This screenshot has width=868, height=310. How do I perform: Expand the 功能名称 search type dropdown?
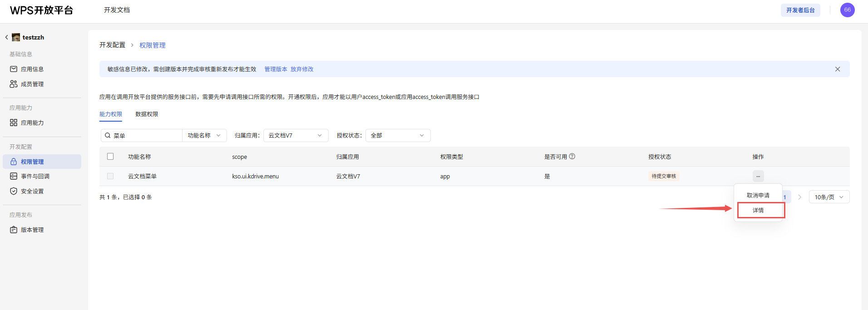(204, 135)
